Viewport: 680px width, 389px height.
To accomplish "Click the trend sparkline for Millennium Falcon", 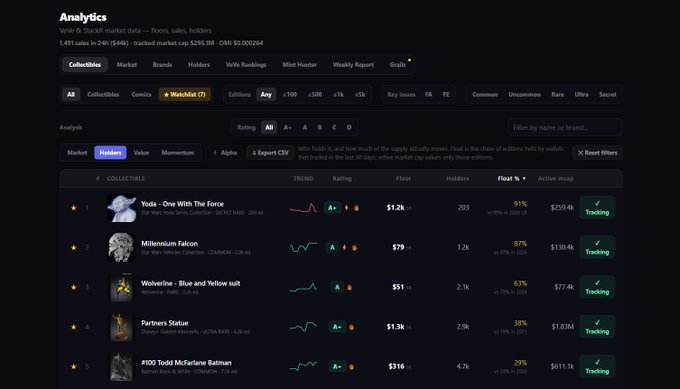I will 303,247.
